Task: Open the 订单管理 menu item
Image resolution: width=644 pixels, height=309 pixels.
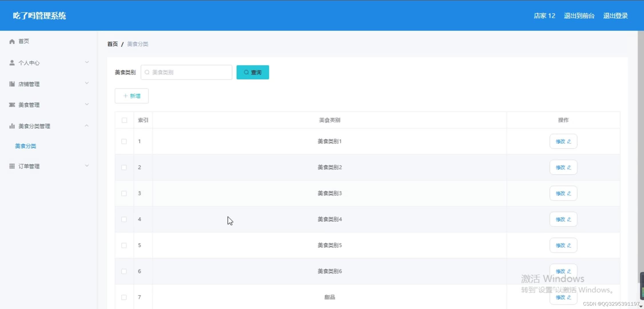Action: click(49, 166)
